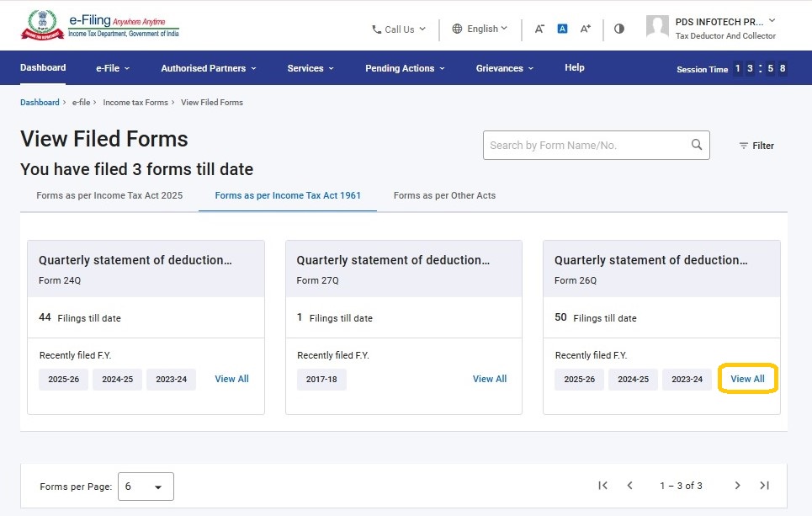The image size is (812, 516).
Task: Click the search magnifier icon
Action: click(x=697, y=145)
